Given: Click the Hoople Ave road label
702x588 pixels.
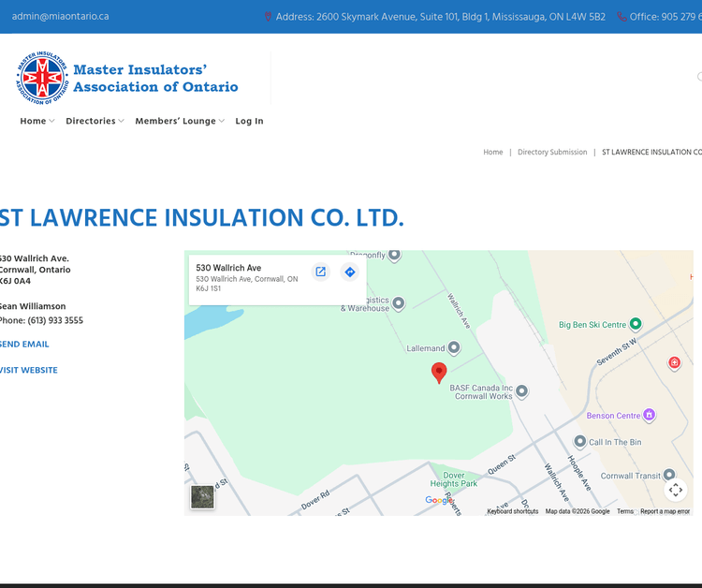Looking at the screenshot, I should (x=579, y=473).
